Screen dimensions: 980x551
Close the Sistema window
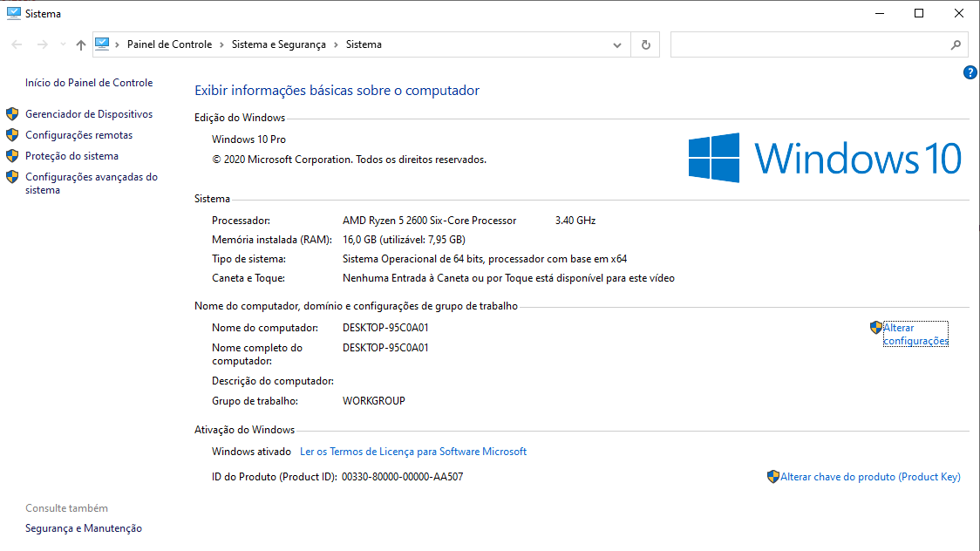tap(959, 13)
